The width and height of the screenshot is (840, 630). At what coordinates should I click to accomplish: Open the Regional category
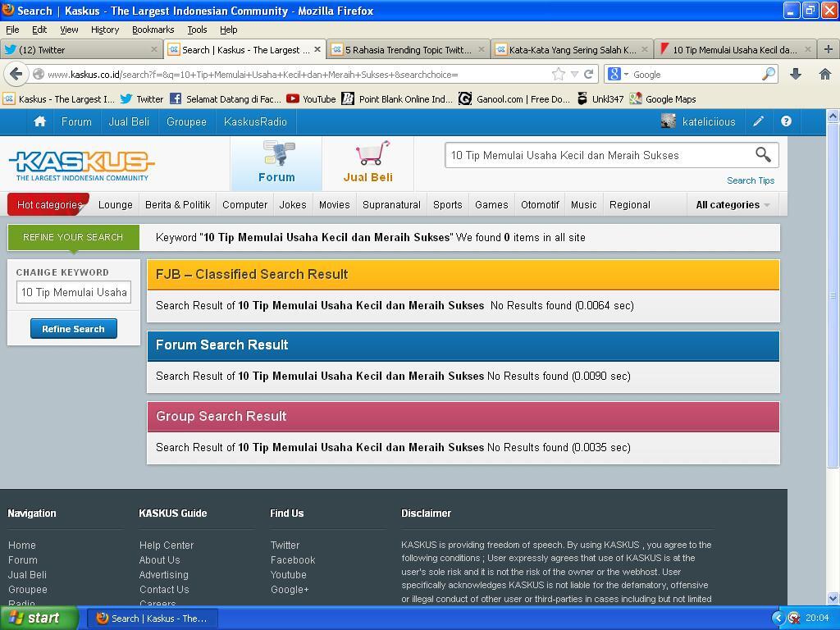630,204
